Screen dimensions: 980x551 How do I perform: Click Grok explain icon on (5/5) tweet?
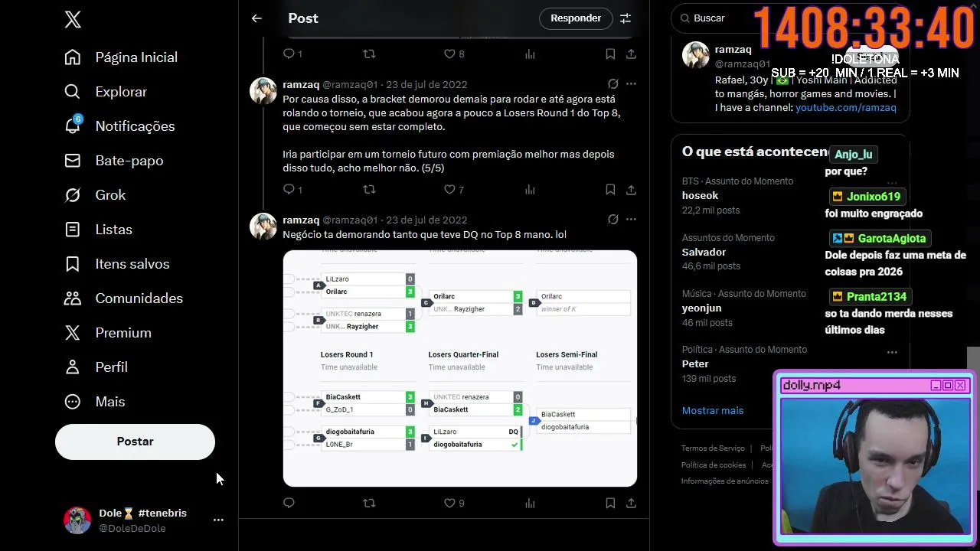click(x=613, y=84)
